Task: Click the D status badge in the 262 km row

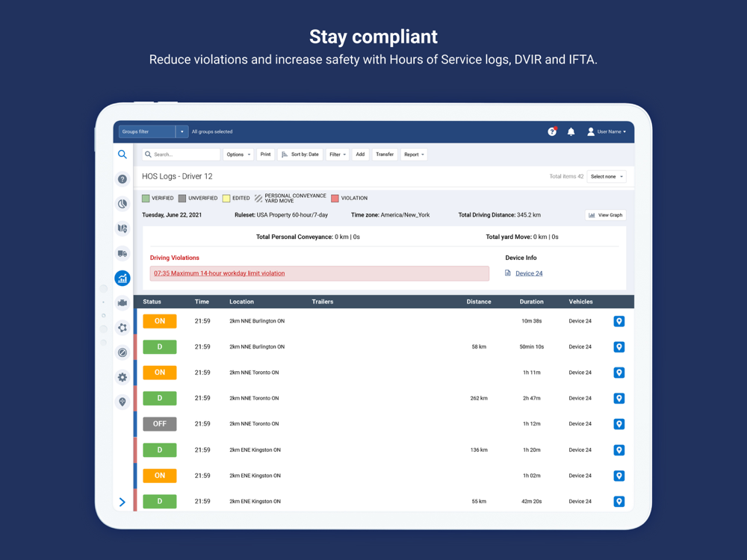Action: coord(160,398)
